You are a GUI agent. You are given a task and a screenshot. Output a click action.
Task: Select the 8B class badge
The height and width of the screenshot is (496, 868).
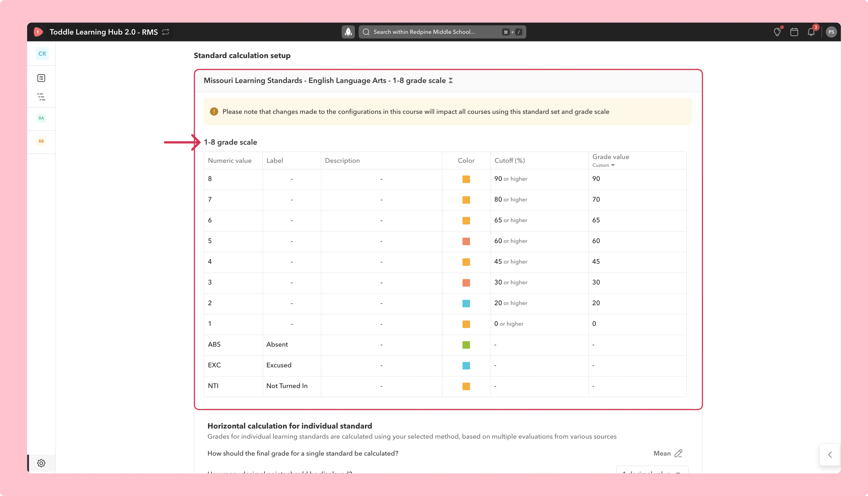tap(41, 141)
